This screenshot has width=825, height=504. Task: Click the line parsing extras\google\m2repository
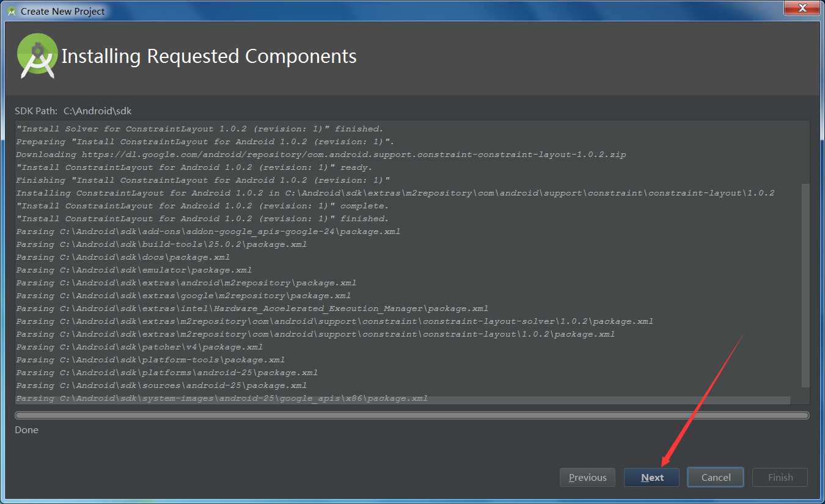pyautogui.click(x=183, y=296)
